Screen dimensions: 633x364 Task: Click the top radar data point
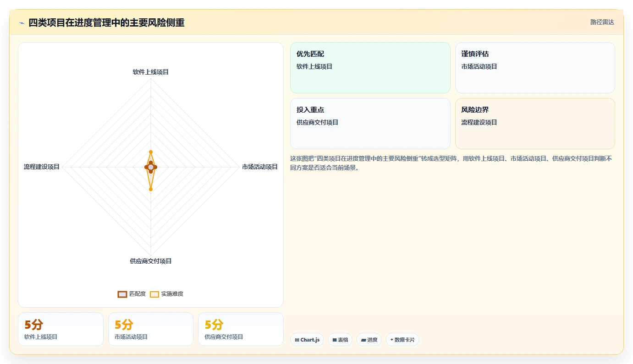click(x=151, y=152)
